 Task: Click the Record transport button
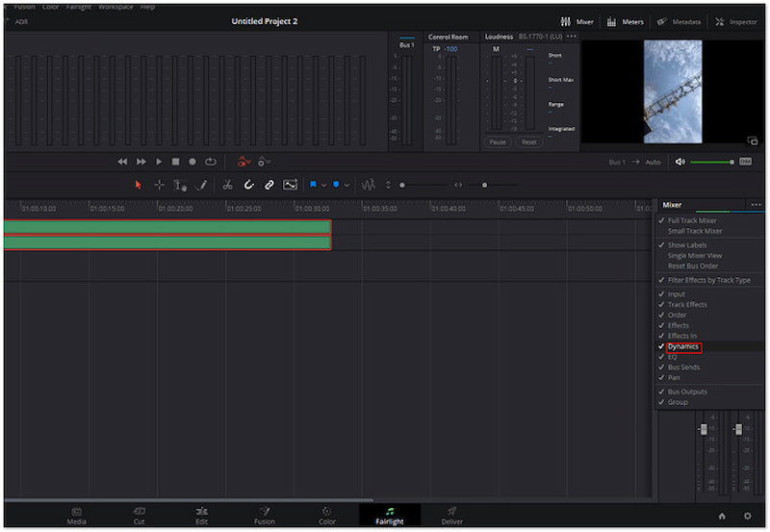point(192,162)
